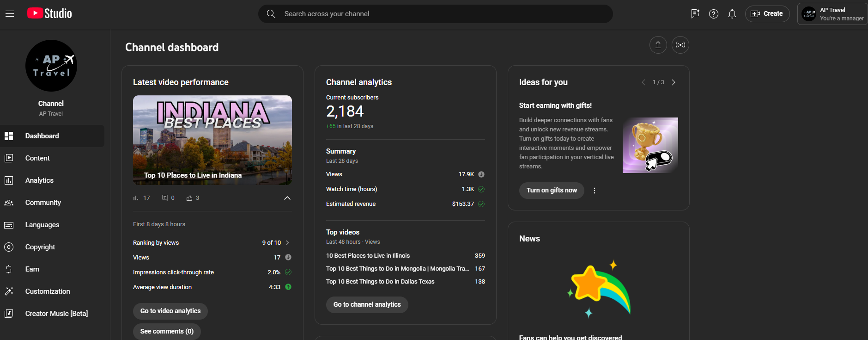
Task: Open the gifts card three-dot options menu
Action: tap(595, 191)
